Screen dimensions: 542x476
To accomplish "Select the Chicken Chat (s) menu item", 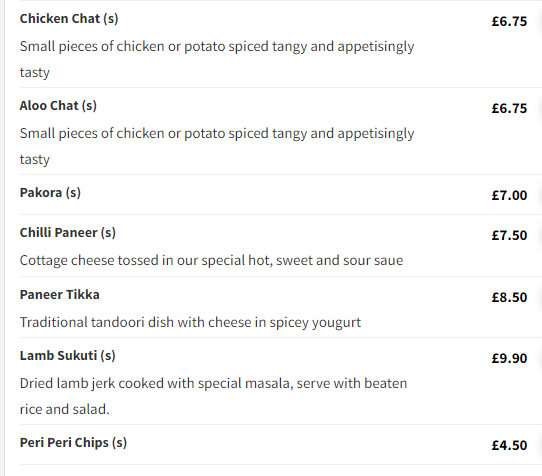I will click(69, 19).
